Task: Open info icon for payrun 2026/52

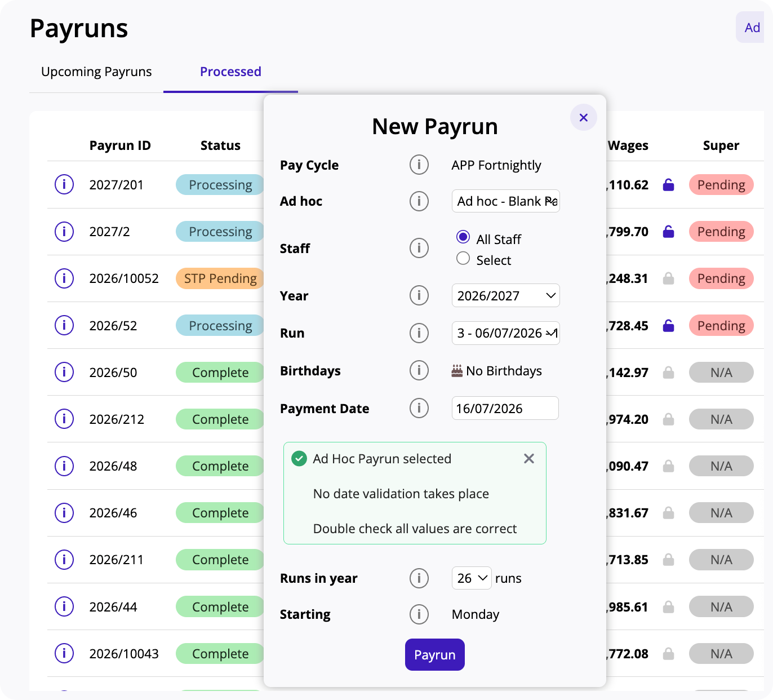Action: click(64, 325)
